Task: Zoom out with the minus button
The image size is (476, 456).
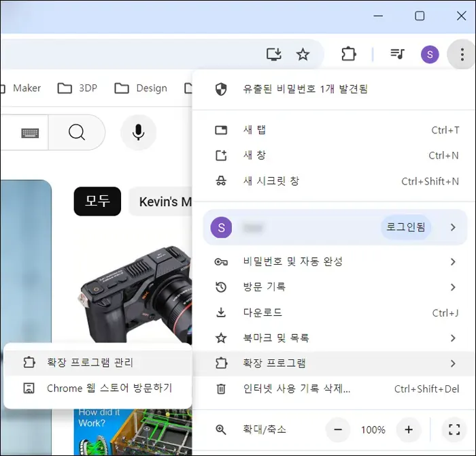Action: (x=338, y=429)
